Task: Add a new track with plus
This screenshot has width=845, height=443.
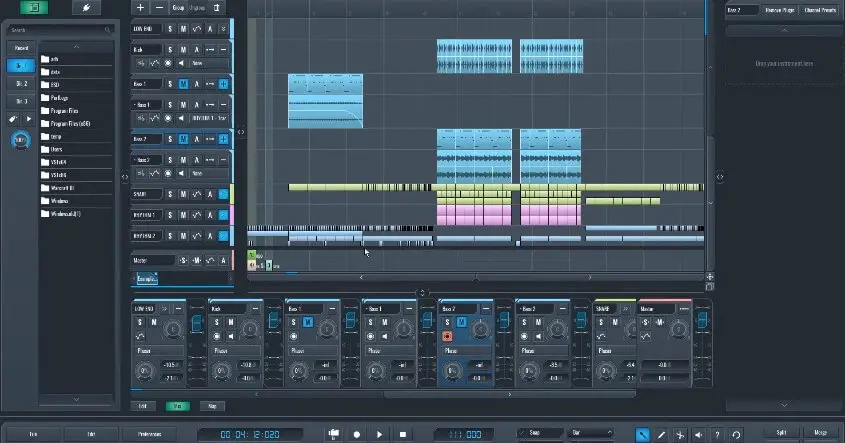Action: (140, 8)
